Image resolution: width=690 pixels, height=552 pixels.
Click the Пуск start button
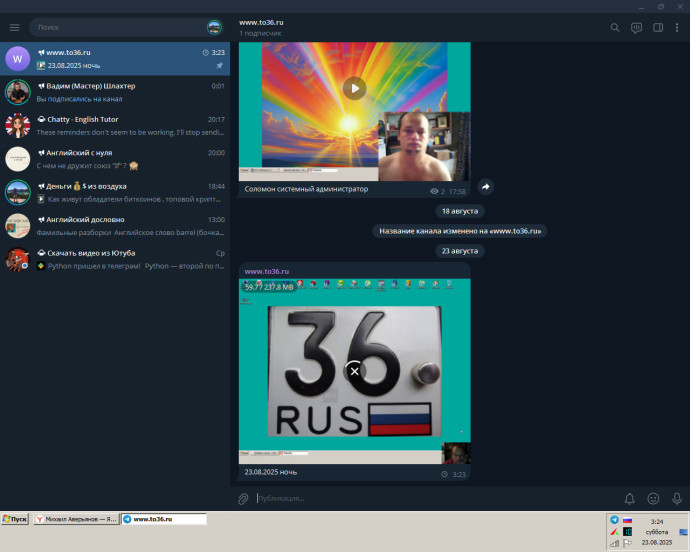tap(15, 519)
